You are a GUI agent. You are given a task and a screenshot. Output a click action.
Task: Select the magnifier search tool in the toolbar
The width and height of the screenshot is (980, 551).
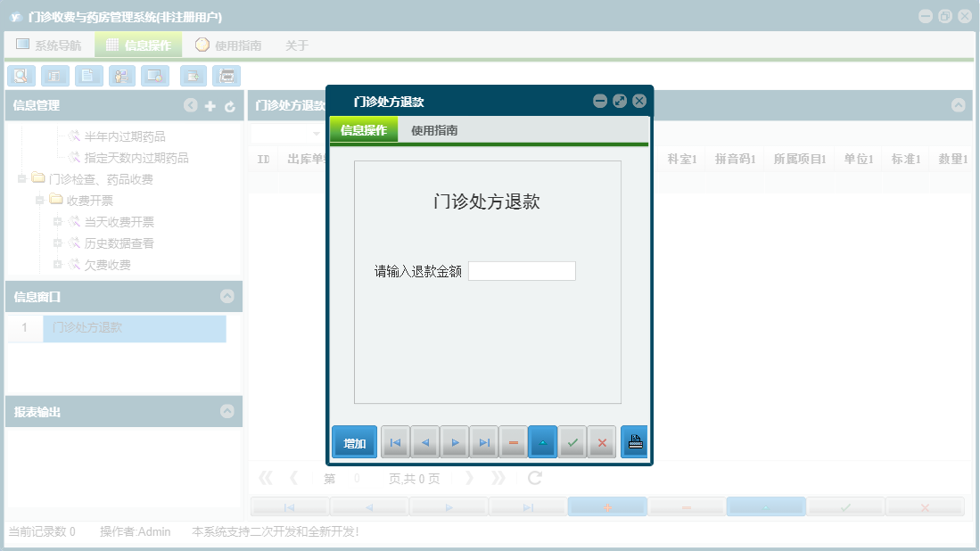tap(21, 76)
